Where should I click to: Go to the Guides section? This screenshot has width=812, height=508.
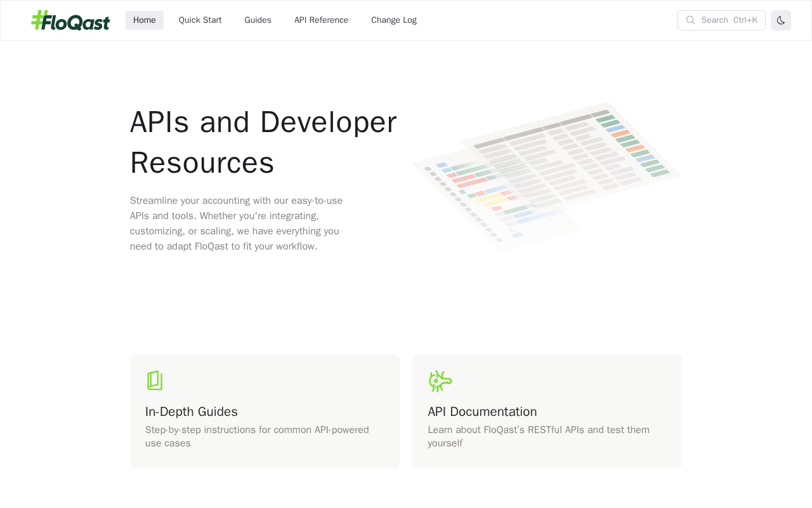pos(258,20)
